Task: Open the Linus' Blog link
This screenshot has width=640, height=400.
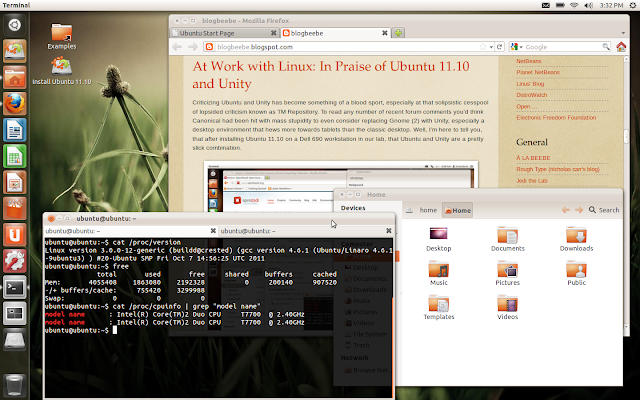Action: 530,84
